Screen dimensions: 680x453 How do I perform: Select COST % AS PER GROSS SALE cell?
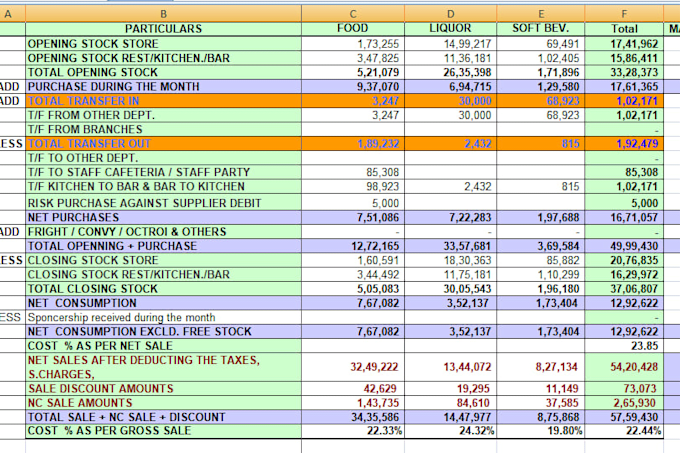pyautogui.click(x=163, y=431)
